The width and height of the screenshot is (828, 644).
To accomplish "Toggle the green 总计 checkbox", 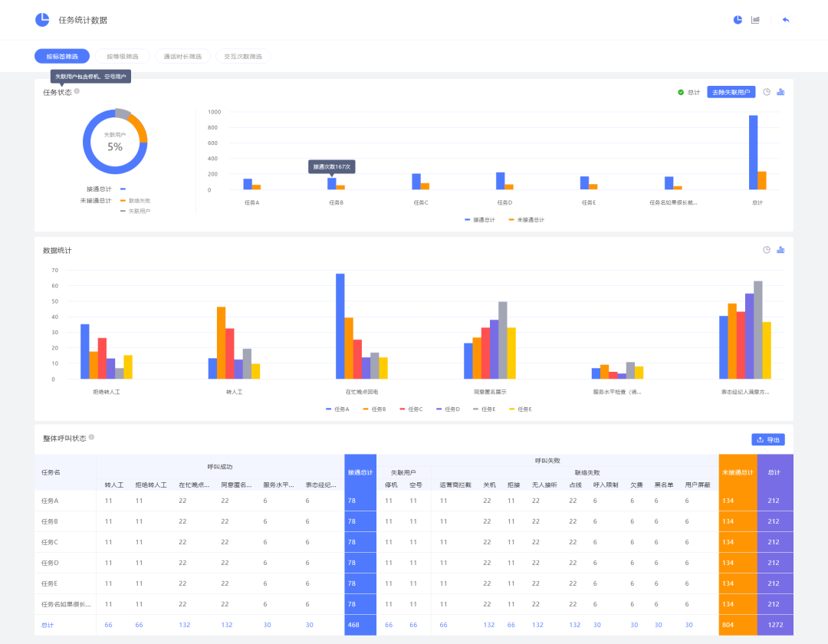I will (681, 92).
